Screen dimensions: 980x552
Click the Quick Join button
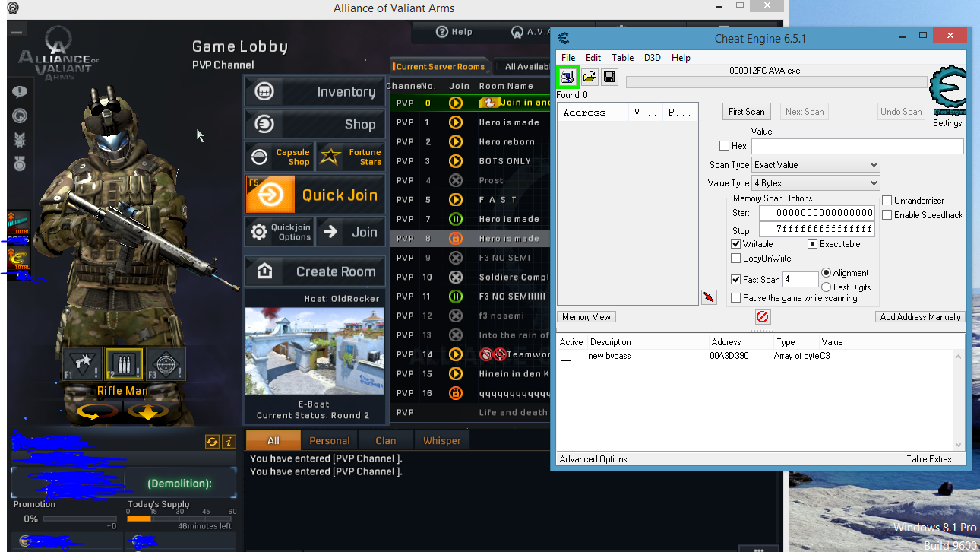[x=315, y=195]
